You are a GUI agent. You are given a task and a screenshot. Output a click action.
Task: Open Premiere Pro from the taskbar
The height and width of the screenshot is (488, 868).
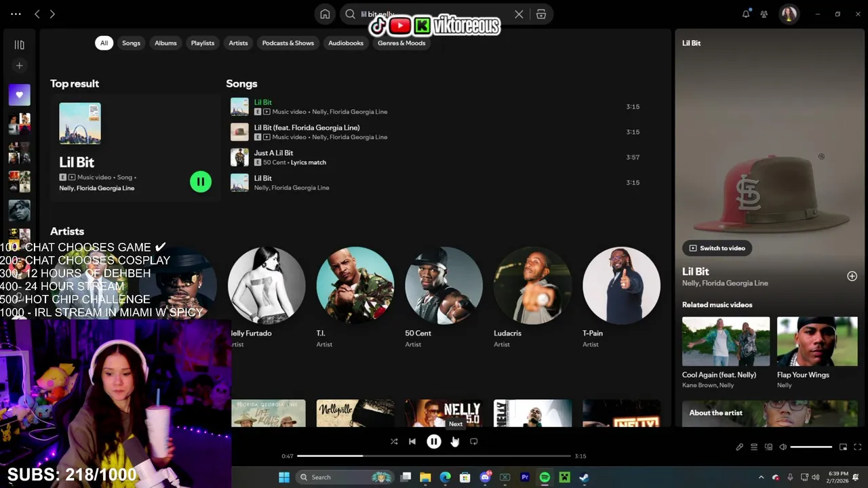click(x=525, y=477)
